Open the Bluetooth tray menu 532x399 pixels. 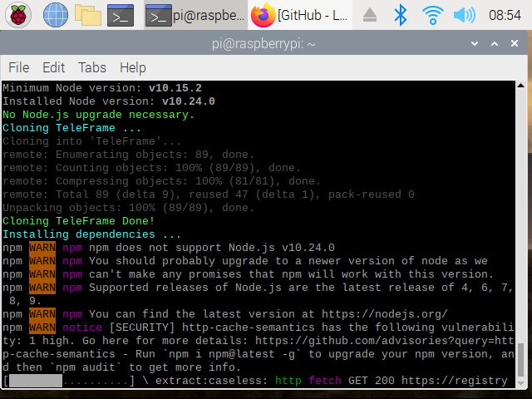click(x=401, y=15)
